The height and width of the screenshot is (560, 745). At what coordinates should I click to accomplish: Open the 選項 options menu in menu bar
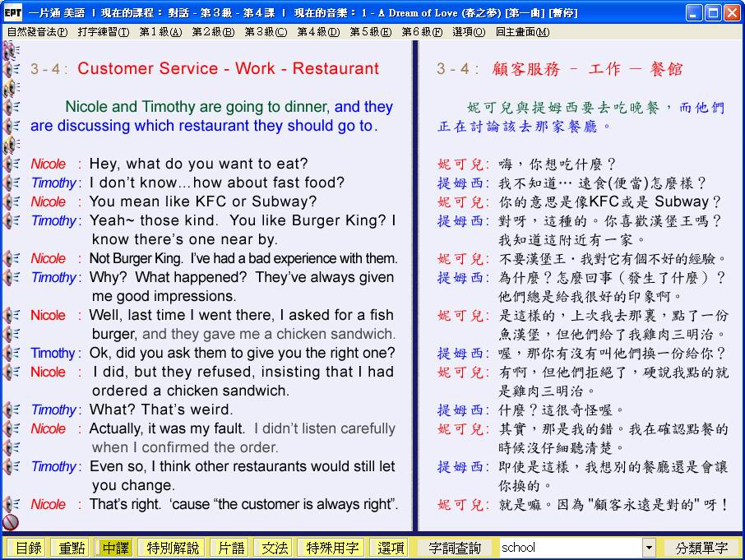(468, 32)
